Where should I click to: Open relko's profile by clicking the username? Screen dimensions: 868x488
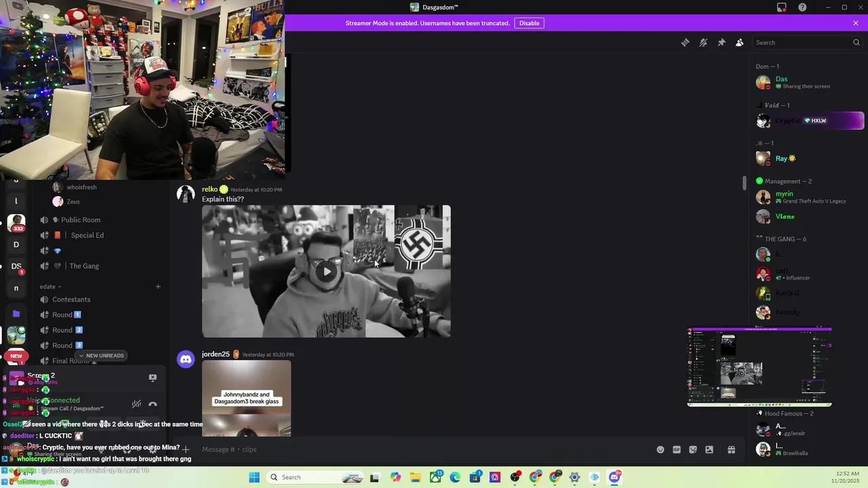pos(210,189)
